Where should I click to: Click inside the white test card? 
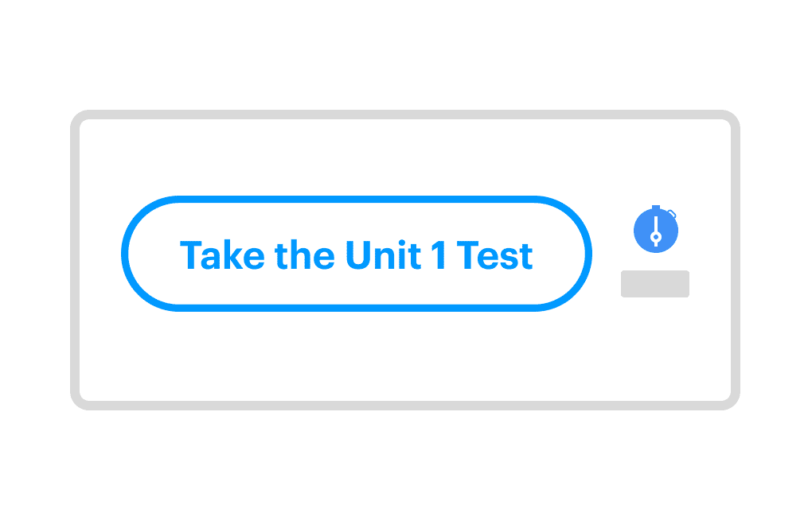pyautogui.click(x=406, y=358)
